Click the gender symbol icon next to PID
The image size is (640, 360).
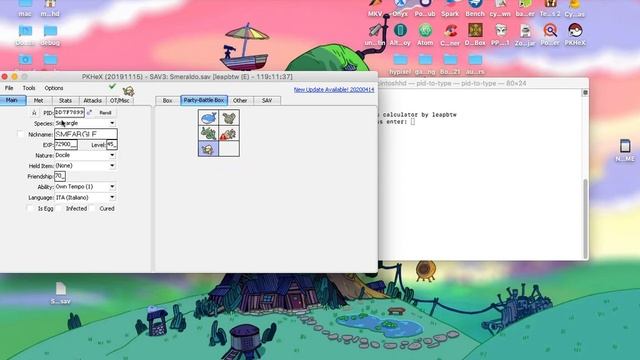click(x=89, y=112)
